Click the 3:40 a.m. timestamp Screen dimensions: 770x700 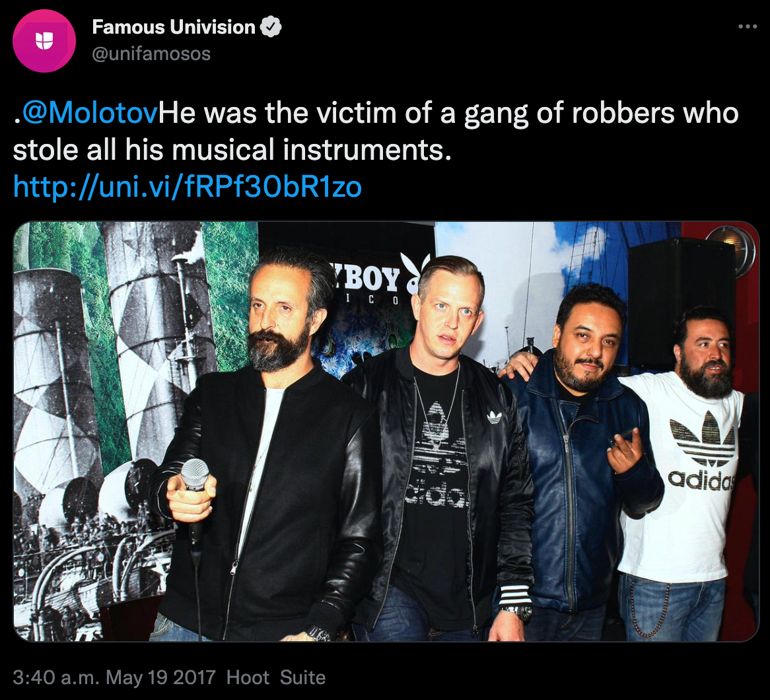[55, 678]
